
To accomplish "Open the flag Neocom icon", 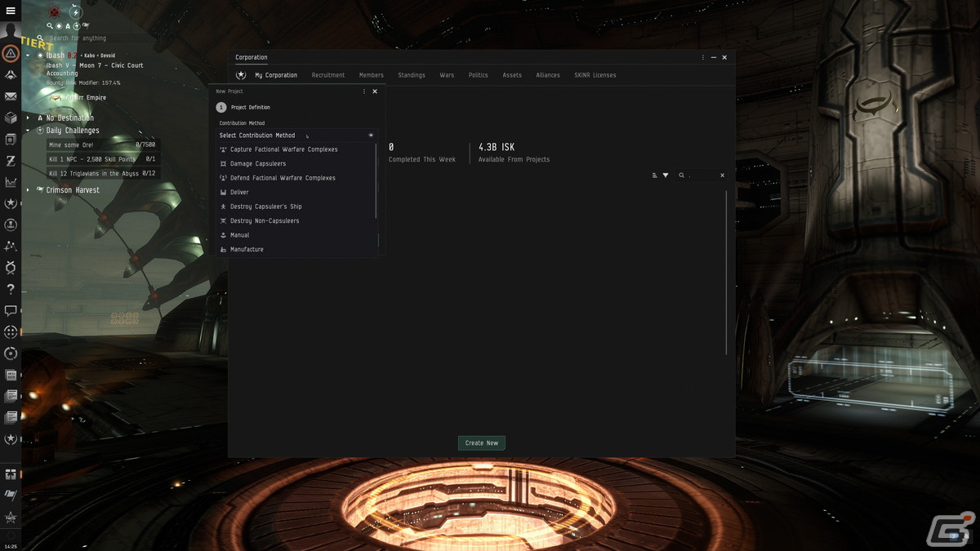I will pos(11,495).
